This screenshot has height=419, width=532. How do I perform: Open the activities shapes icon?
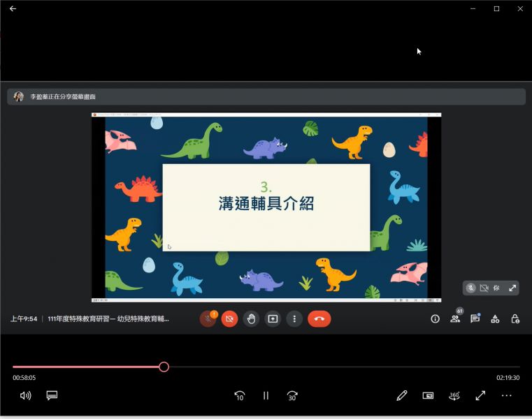click(x=495, y=318)
